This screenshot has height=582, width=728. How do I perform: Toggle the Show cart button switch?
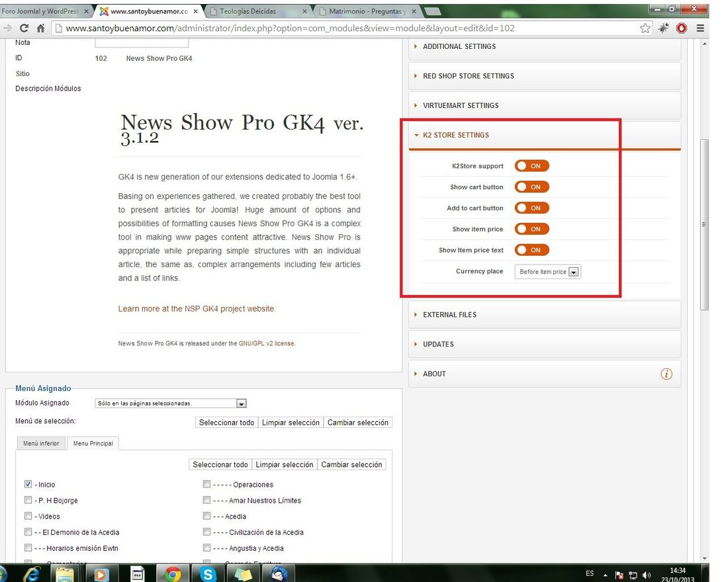pos(531,187)
